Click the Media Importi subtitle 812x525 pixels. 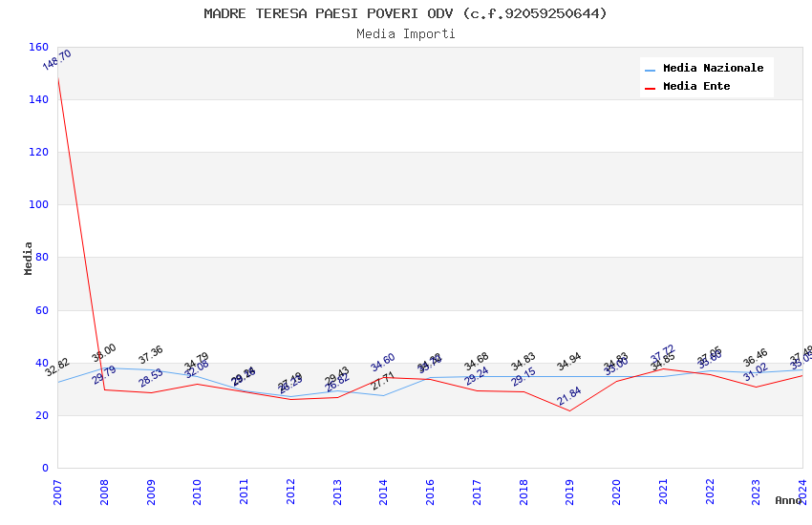tap(405, 33)
